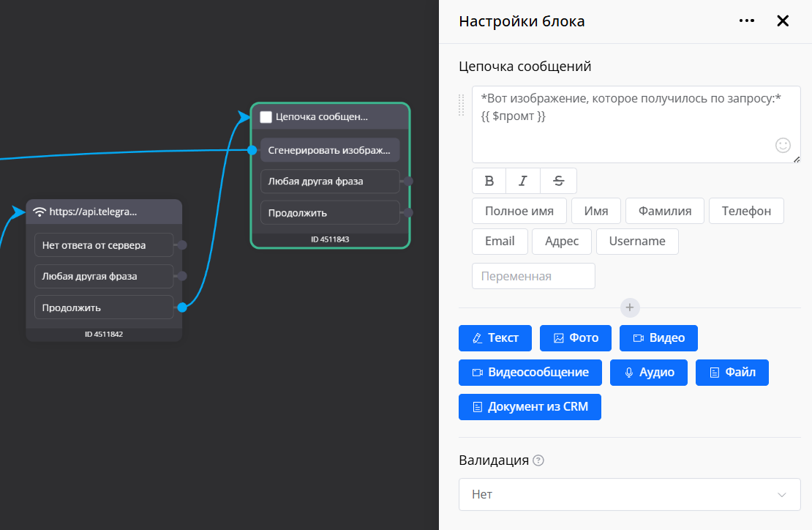Toggle checkbox on Цепочка сообщений block
This screenshot has height=530, width=812.
click(266, 116)
